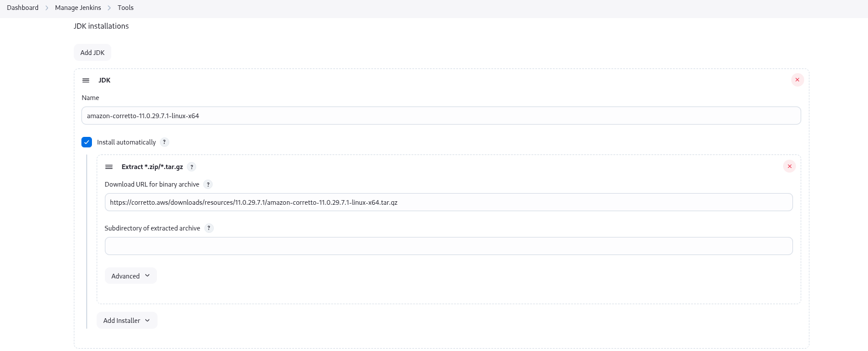Focus the JDK Name input field

click(x=440, y=116)
